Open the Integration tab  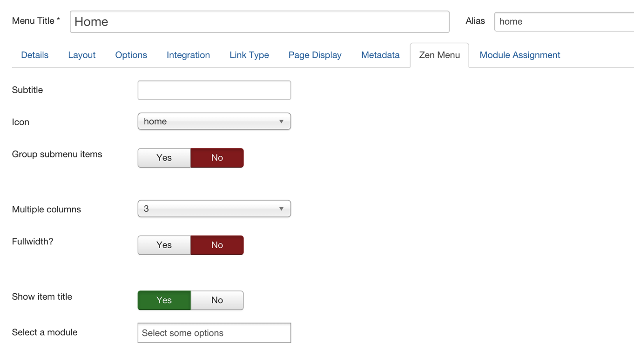(x=189, y=55)
